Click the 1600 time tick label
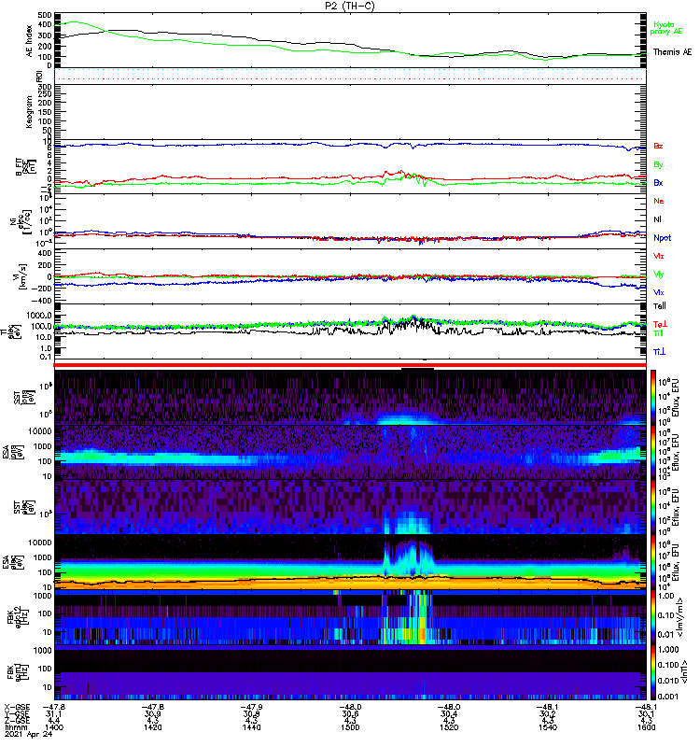 [x=646, y=727]
